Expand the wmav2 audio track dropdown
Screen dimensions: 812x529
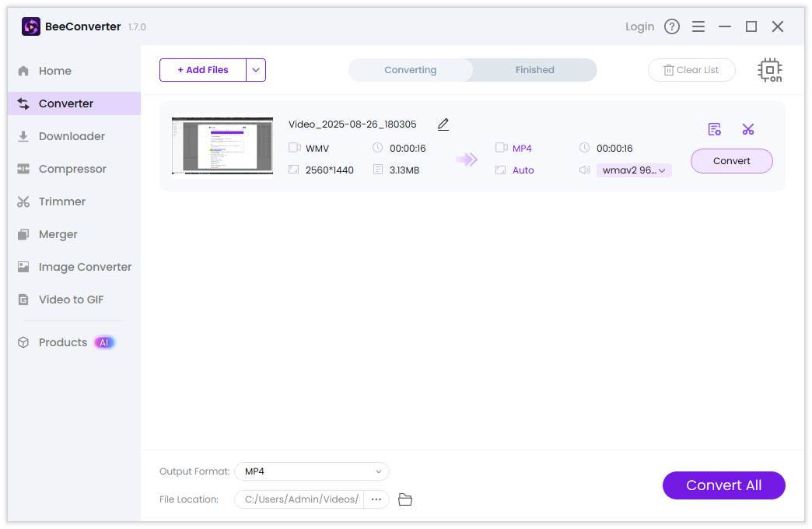634,170
